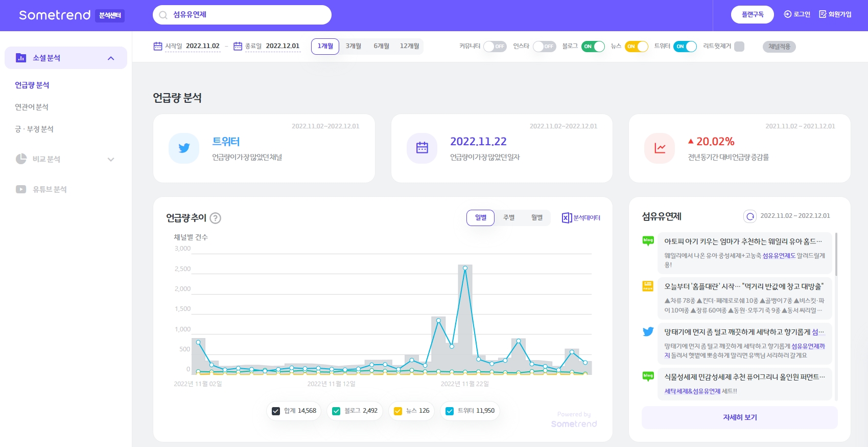Screen dimensions: 868x447
Task: Check the 리트윗제거 checkbox
Action: [739, 47]
